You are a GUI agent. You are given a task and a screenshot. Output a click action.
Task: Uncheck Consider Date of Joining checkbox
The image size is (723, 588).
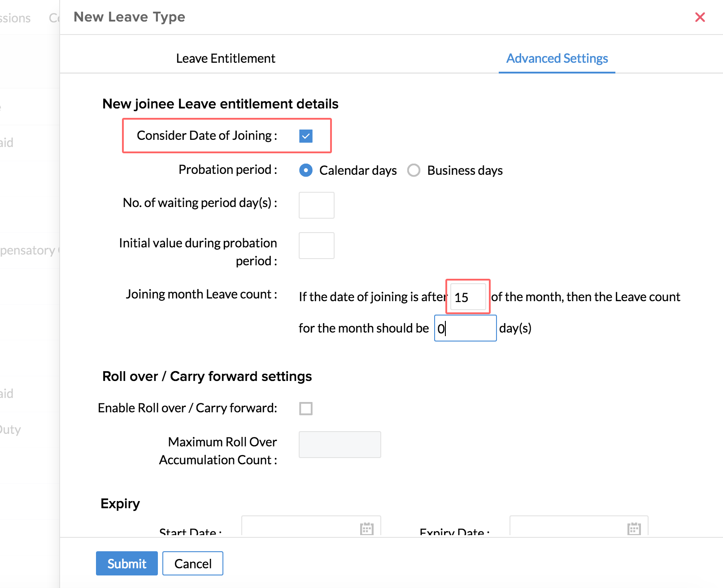[306, 136]
